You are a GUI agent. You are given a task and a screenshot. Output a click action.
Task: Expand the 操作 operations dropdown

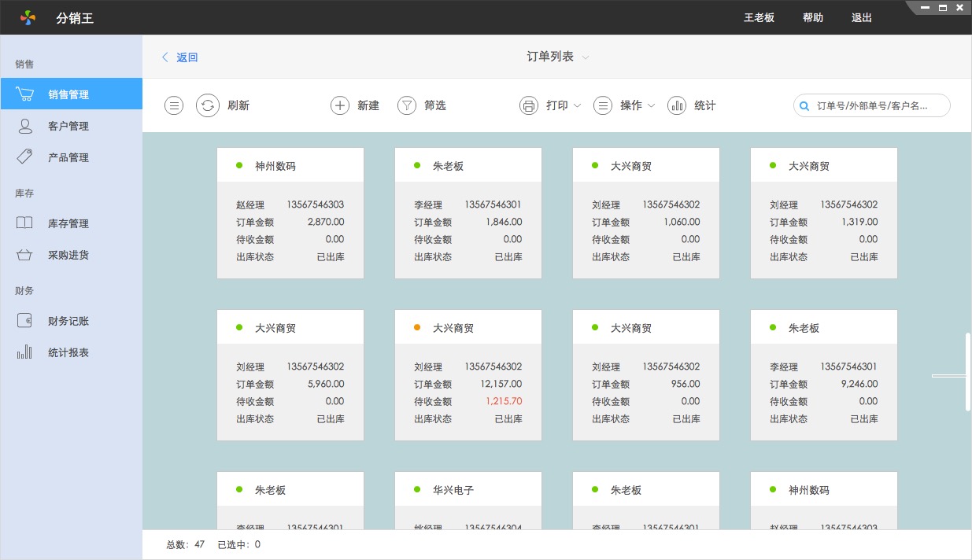click(626, 105)
